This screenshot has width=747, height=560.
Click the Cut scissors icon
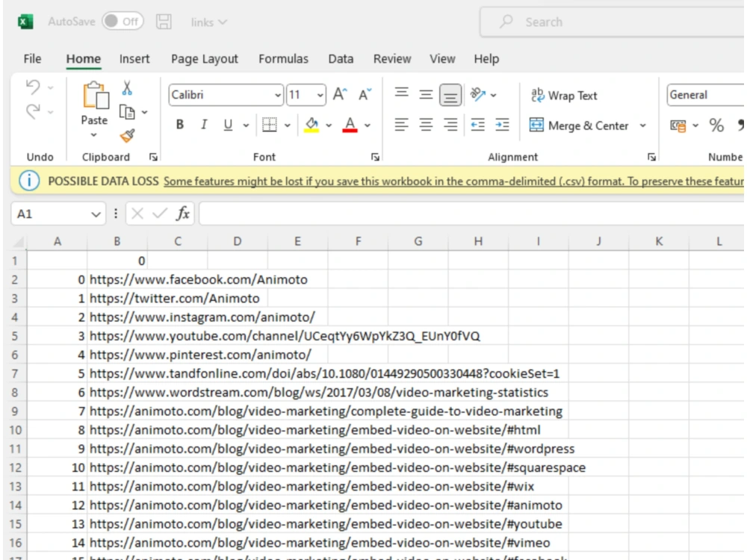coord(127,88)
